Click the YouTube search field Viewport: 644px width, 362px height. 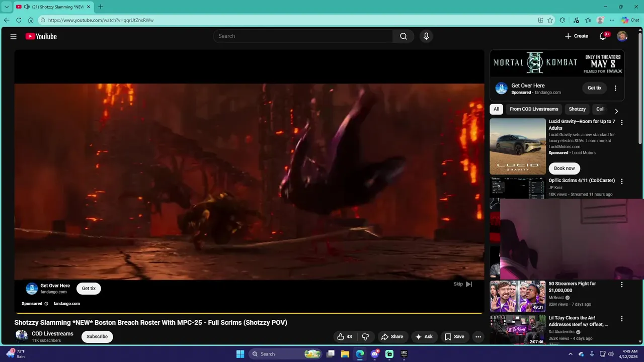click(x=303, y=36)
